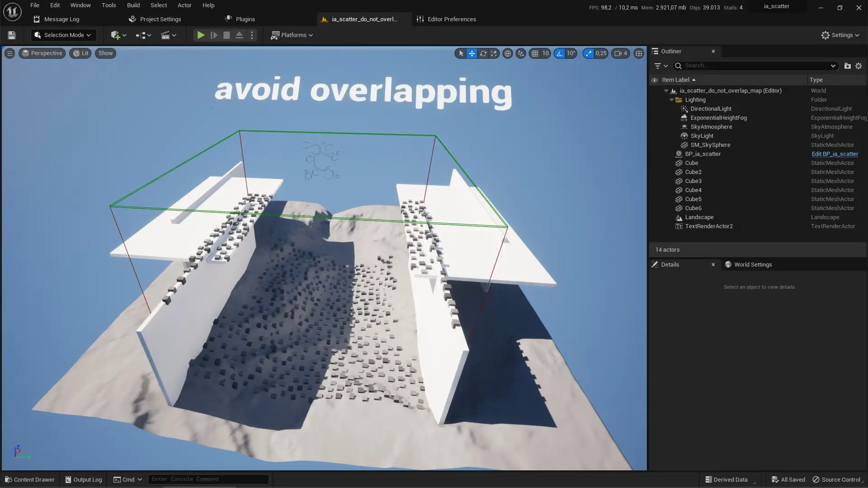Screen dimensions: 868x488
Task: Collapse the Lighting folder
Action: [x=672, y=100]
